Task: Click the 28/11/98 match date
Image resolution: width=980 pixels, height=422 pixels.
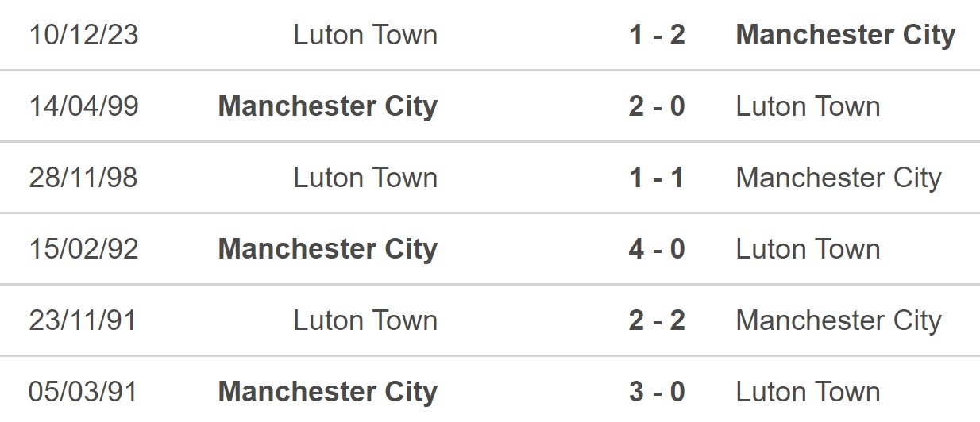Action: (x=83, y=178)
